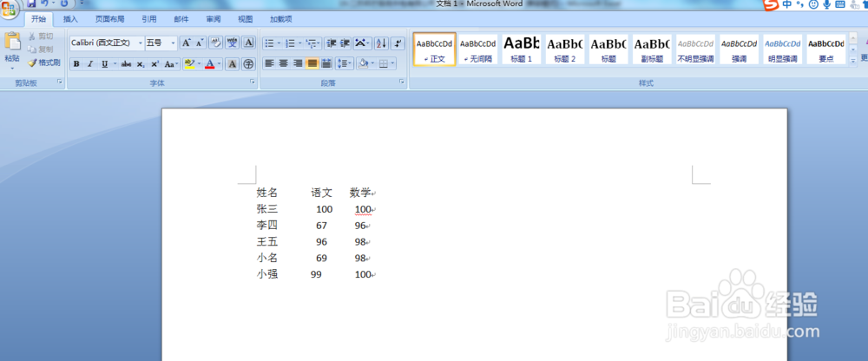
Task: Expand the numbering list dropdown
Action: coord(300,43)
